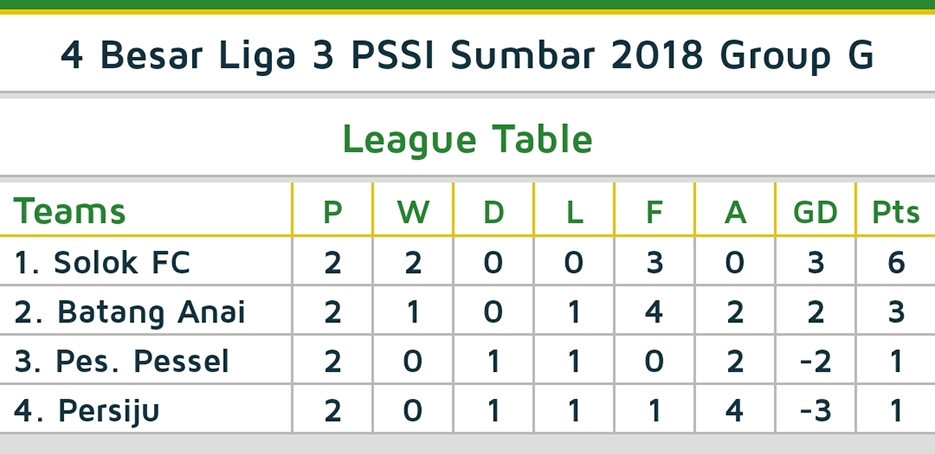Select the P column header
This screenshot has height=454, width=935.
point(333,212)
